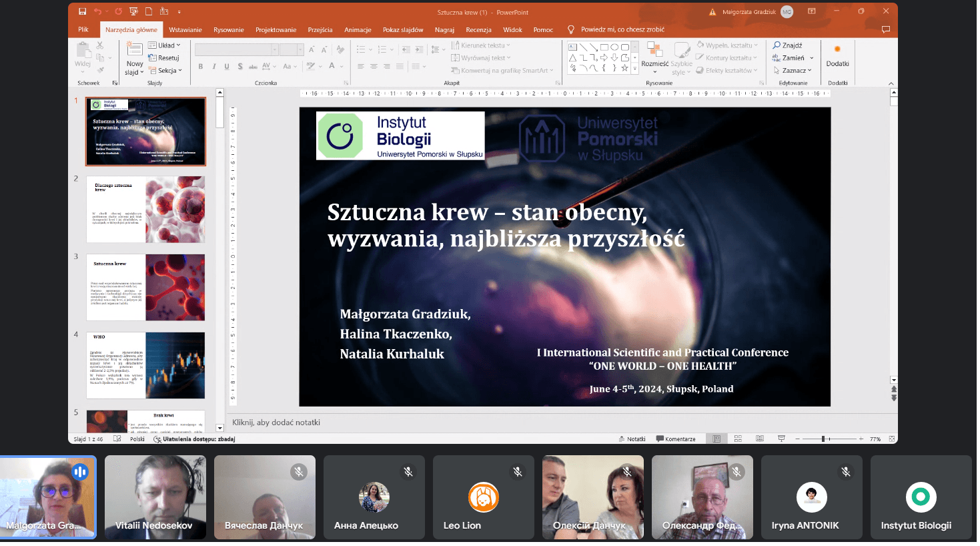Toggle Bold formatting
Screen dimensions: 980x546
201,67
